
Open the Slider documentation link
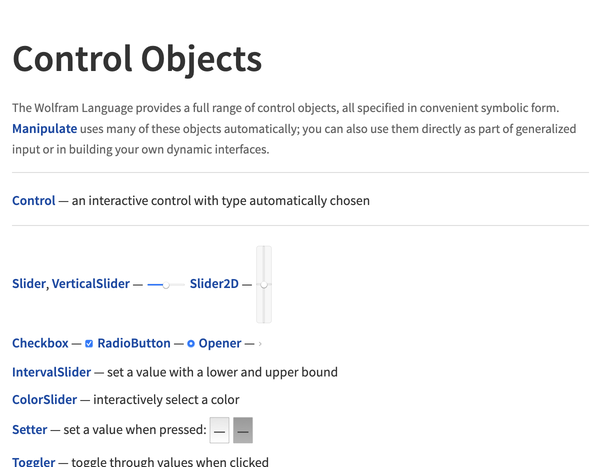29,284
